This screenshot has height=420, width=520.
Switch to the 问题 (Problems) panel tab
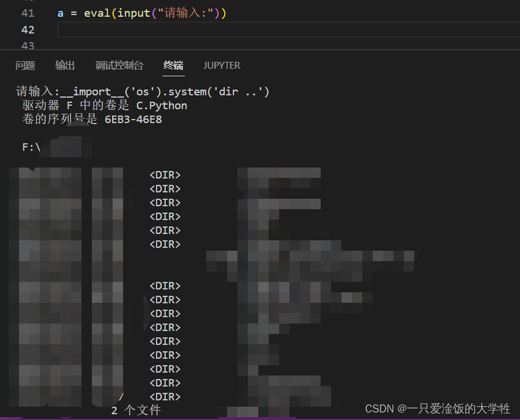[25, 65]
